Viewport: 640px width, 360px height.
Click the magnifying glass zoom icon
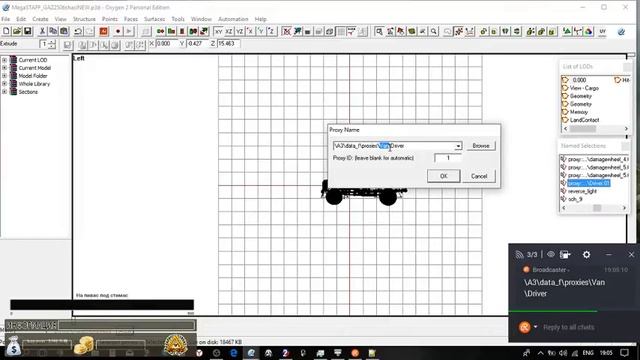(434, 31)
